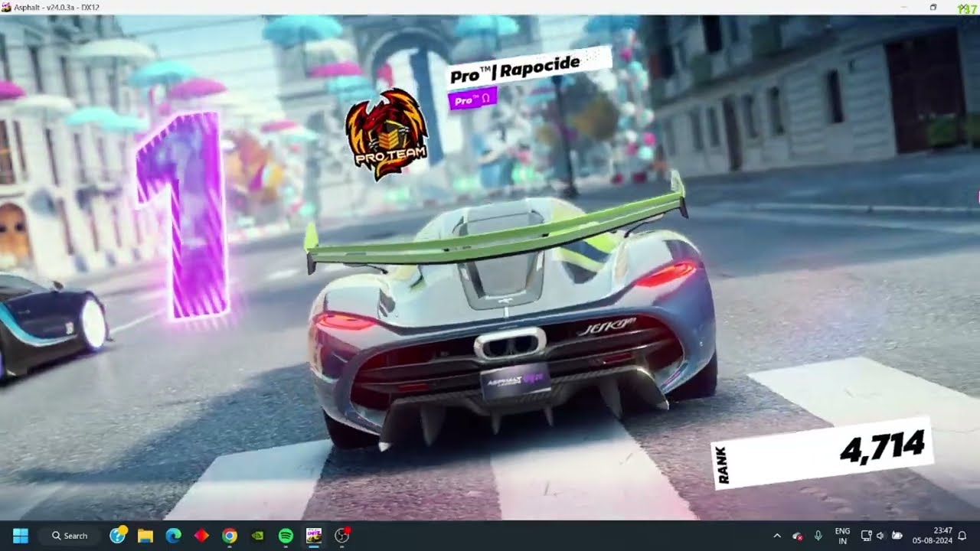The height and width of the screenshot is (551, 980).
Task: Open File Explorer from the taskbar
Action: pos(145,536)
